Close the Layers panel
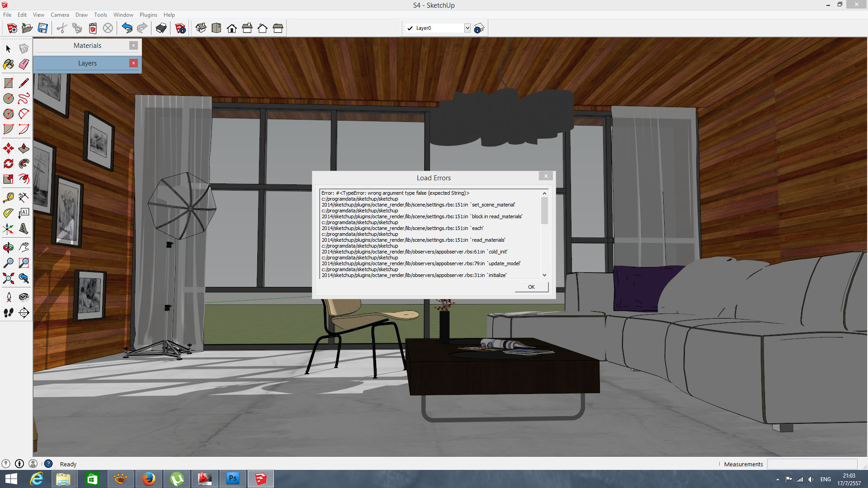The width and height of the screenshot is (868, 488). click(133, 63)
